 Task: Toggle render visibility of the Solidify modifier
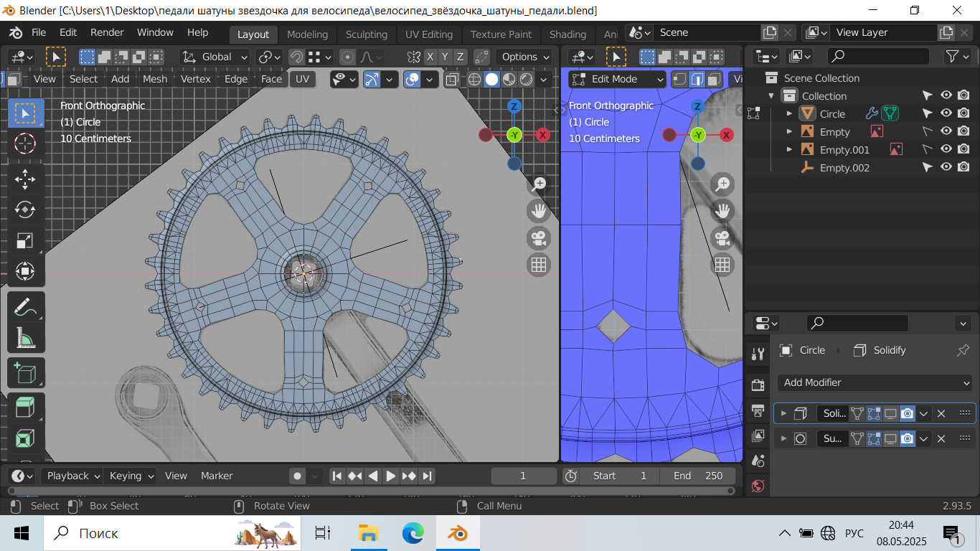click(907, 413)
